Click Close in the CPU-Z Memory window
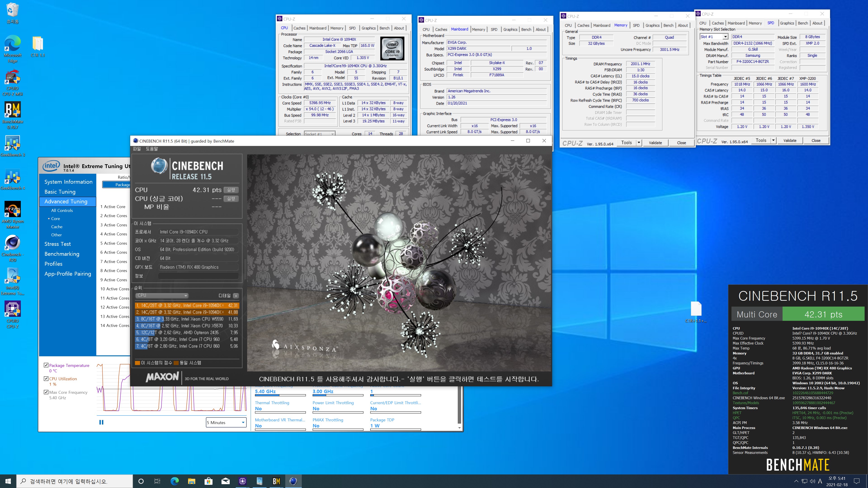 click(681, 143)
